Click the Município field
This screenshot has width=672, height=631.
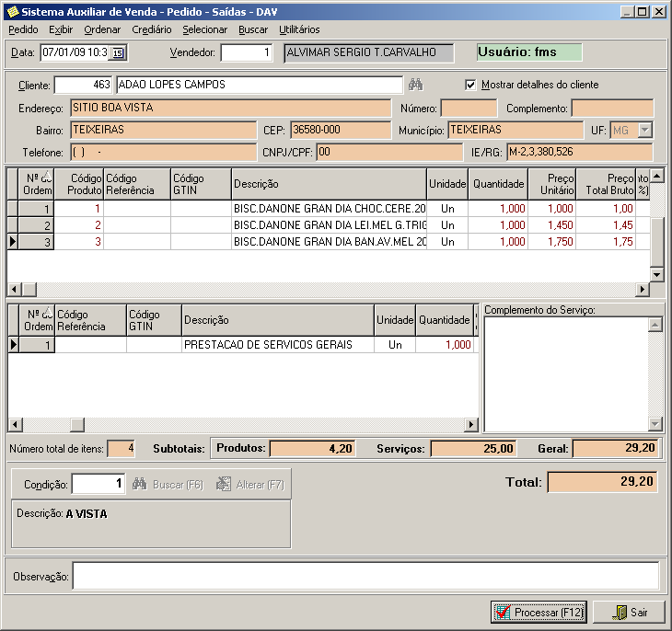pos(516,131)
